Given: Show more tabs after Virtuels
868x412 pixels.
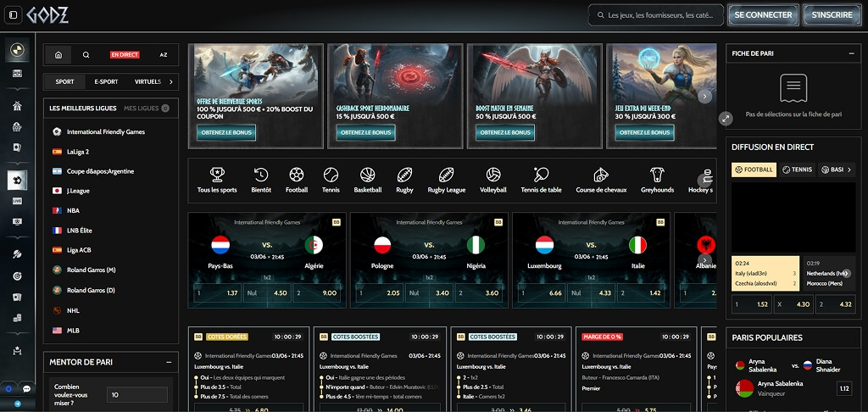Looking at the screenshot, I should pyautogui.click(x=171, y=82).
